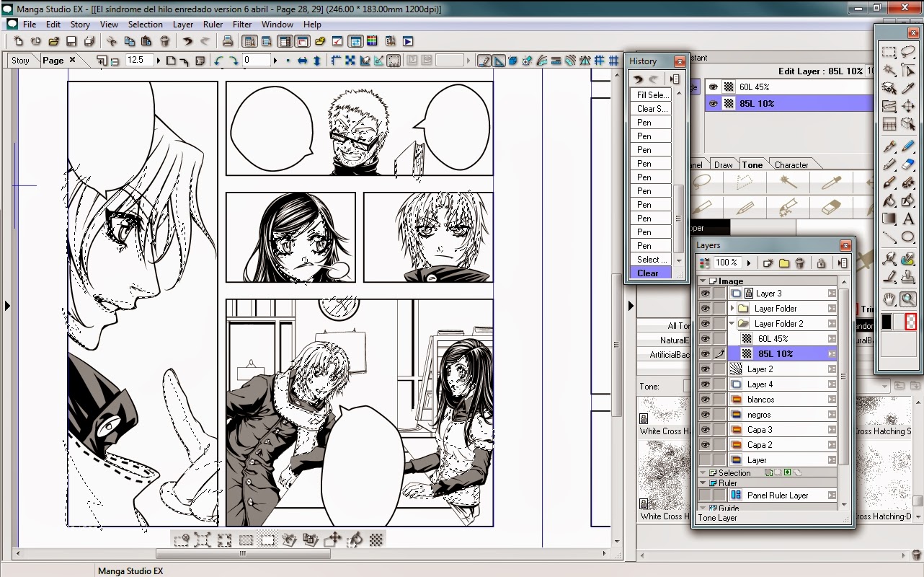Open the zoom 12.5 dropdown arrow
Image resolution: width=924 pixels, height=577 pixels.
coord(159,61)
